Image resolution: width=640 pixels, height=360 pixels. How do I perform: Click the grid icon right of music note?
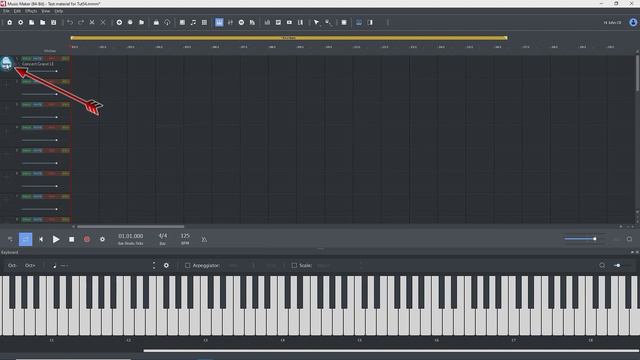click(204, 22)
